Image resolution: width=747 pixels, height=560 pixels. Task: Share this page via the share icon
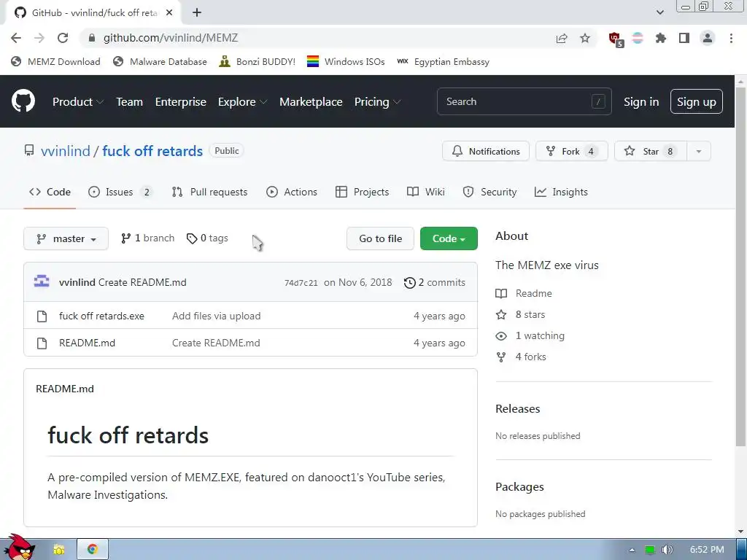click(x=562, y=39)
